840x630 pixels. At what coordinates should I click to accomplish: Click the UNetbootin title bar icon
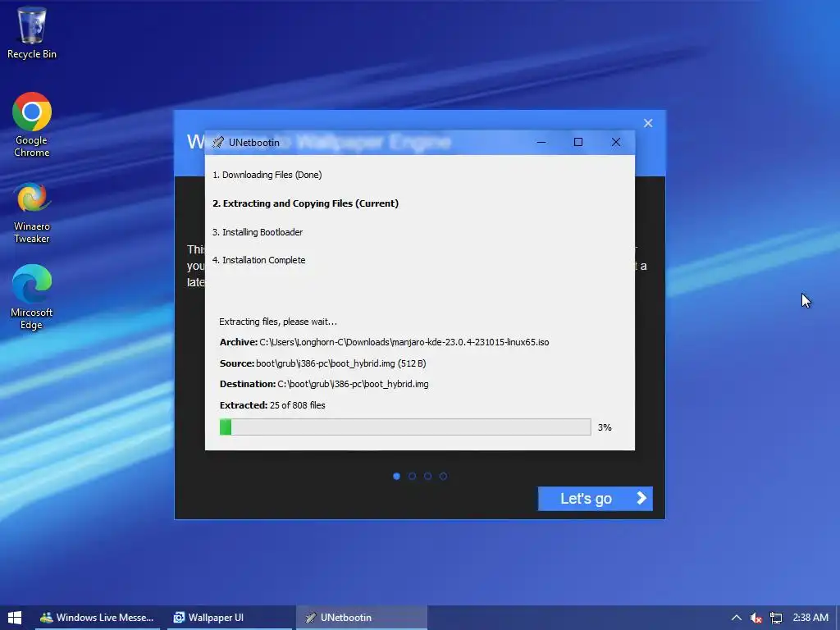(x=218, y=142)
